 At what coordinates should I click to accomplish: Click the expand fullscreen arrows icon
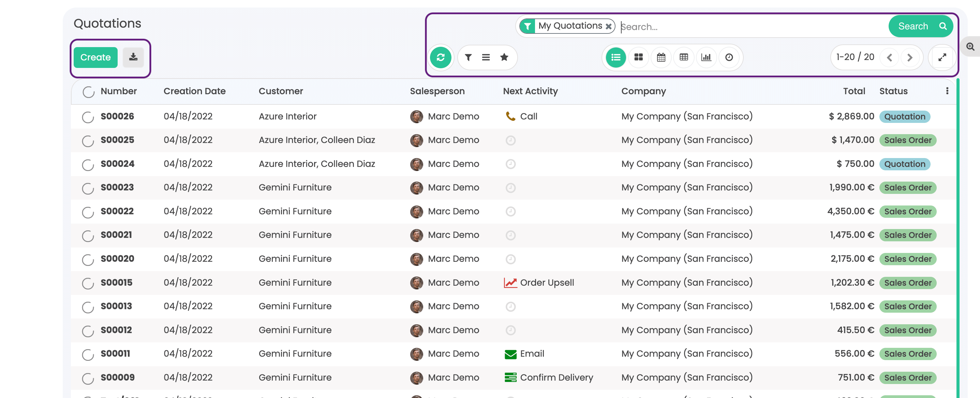(x=942, y=57)
